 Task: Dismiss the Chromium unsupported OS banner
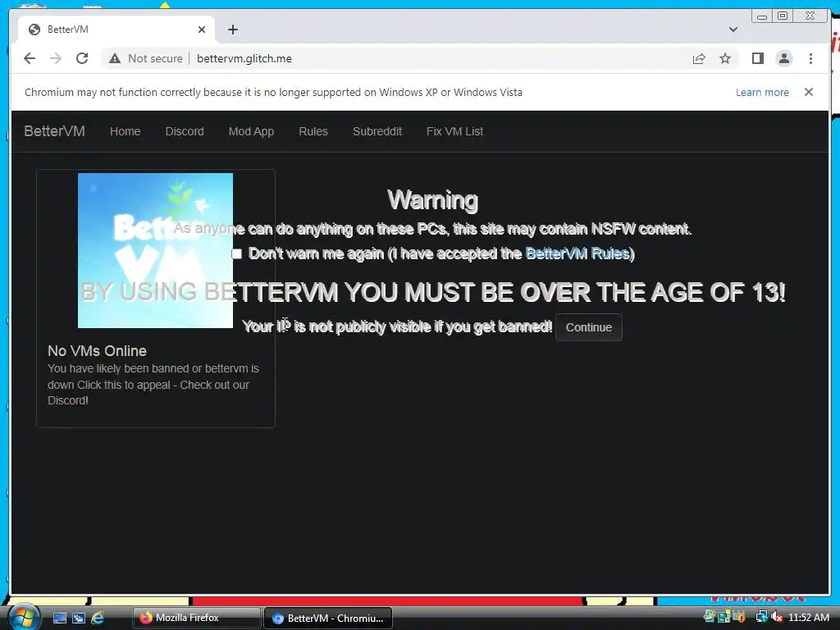click(808, 92)
